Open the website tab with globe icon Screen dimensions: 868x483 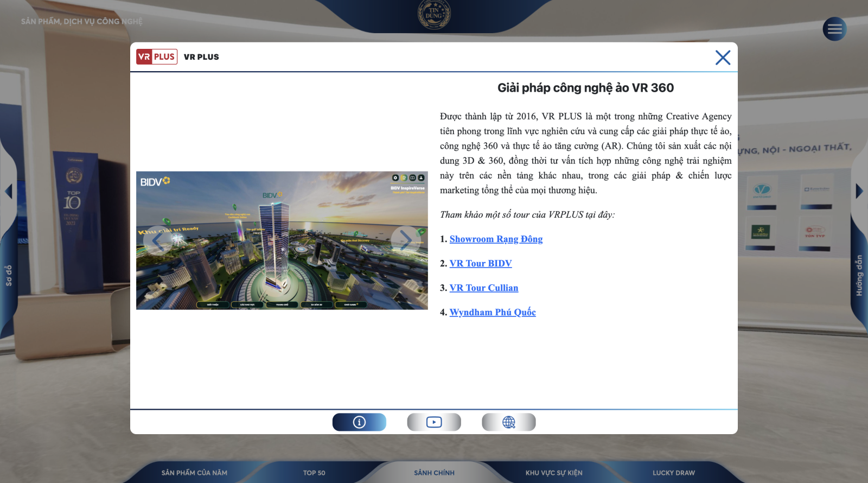point(508,422)
